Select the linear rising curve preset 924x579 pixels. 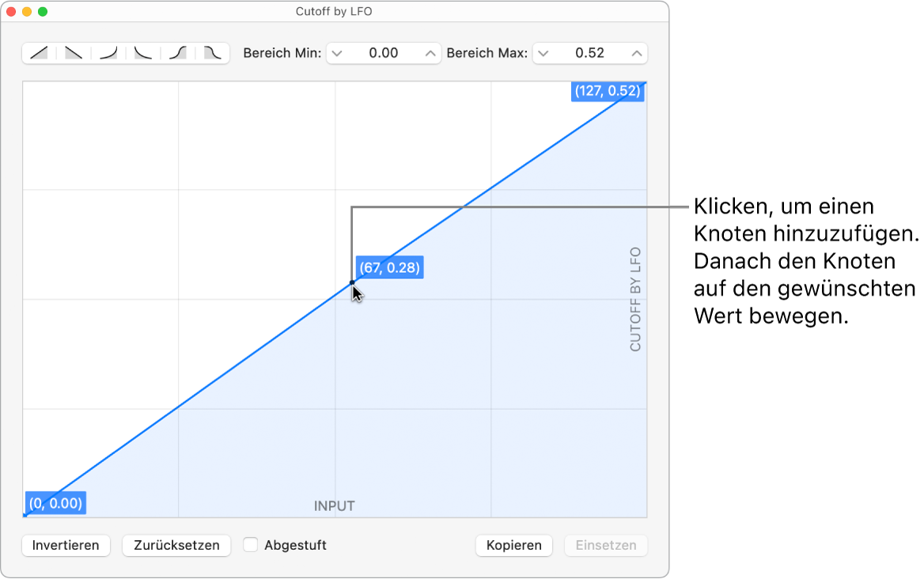point(39,53)
